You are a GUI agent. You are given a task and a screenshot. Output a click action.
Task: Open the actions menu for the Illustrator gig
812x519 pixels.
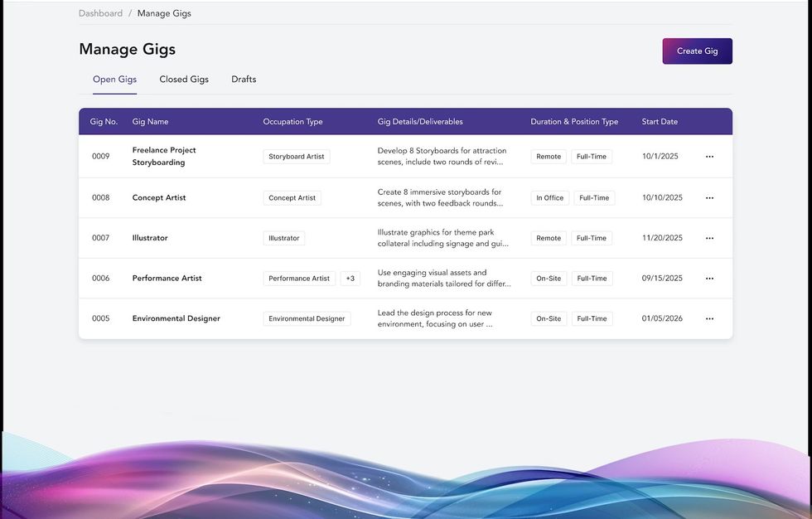709,238
